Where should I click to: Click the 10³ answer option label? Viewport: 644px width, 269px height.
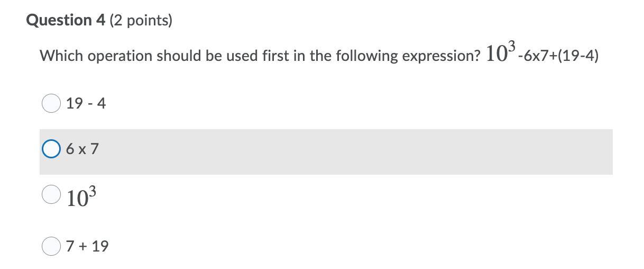[x=81, y=196]
